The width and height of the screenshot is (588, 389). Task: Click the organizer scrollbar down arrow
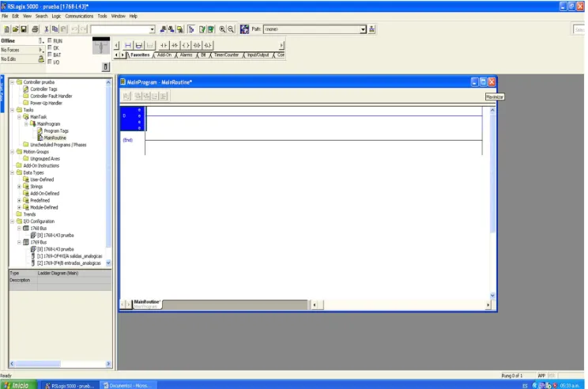pyautogui.click(x=108, y=263)
